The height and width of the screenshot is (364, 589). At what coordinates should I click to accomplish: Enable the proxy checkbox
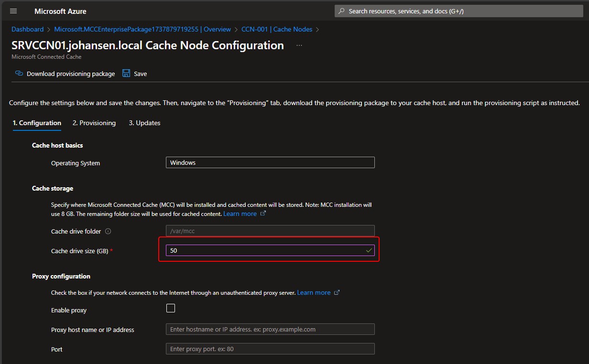(171, 308)
